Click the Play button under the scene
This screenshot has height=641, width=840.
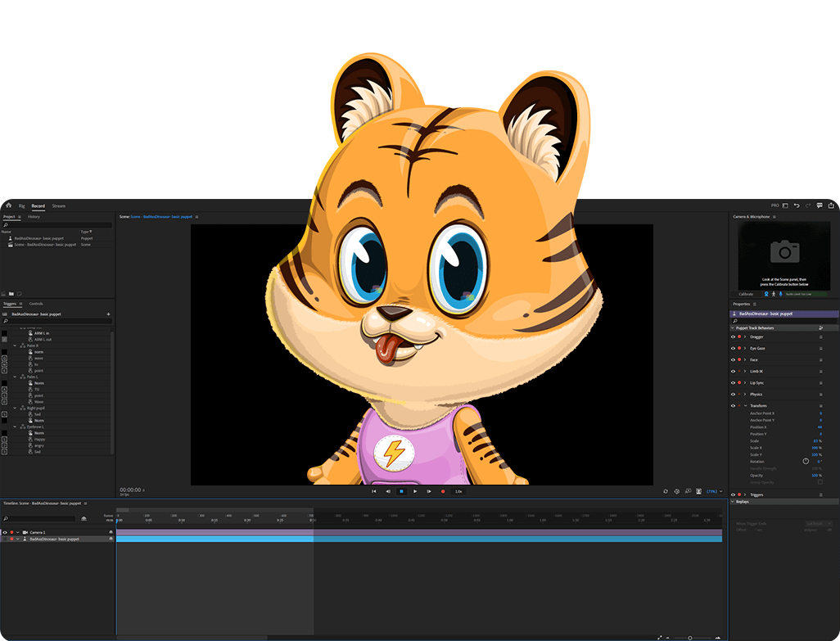(x=415, y=491)
